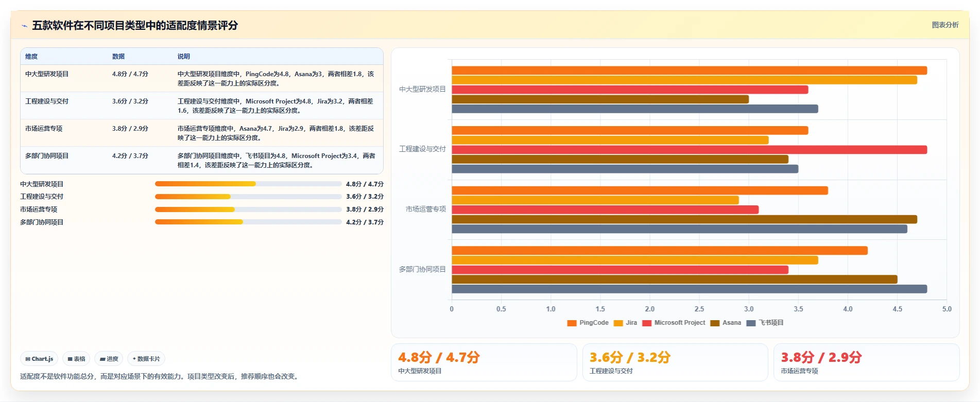Click the 数据 column header
This screenshot has width=980, height=402.
(x=118, y=57)
